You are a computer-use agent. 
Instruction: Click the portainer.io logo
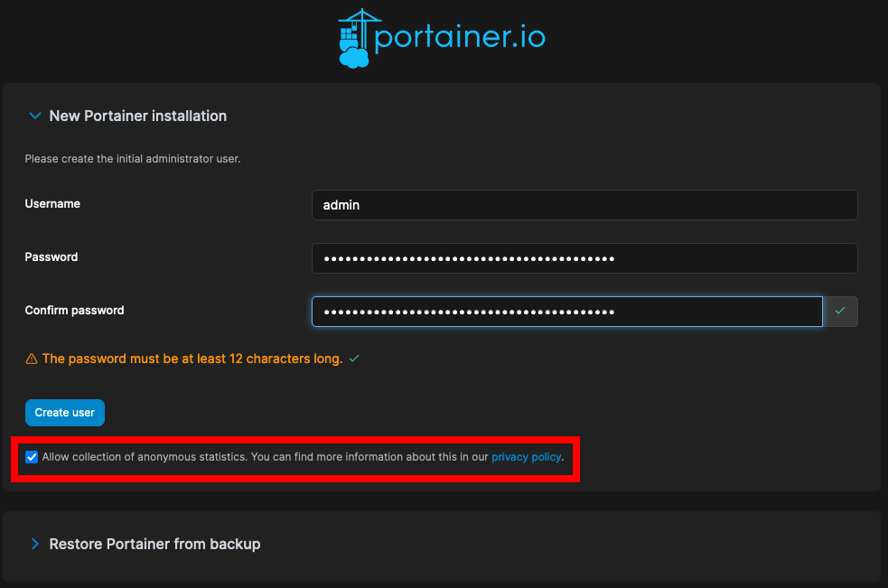442,38
